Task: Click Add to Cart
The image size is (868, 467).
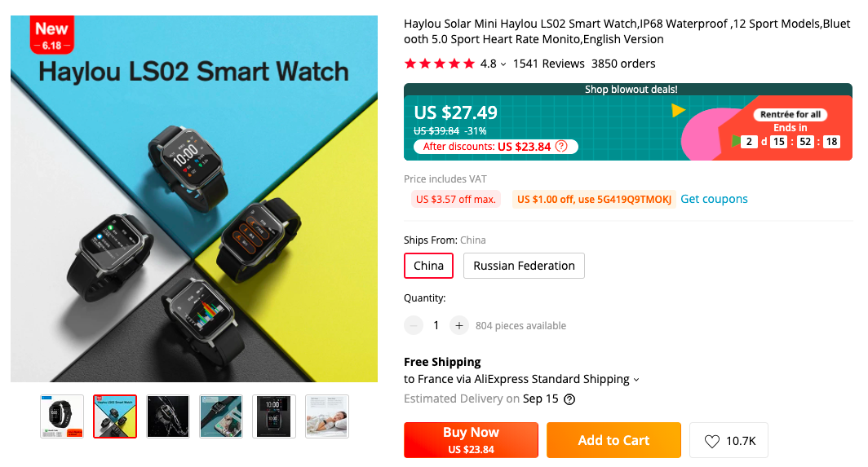Action: tap(613, 440)
